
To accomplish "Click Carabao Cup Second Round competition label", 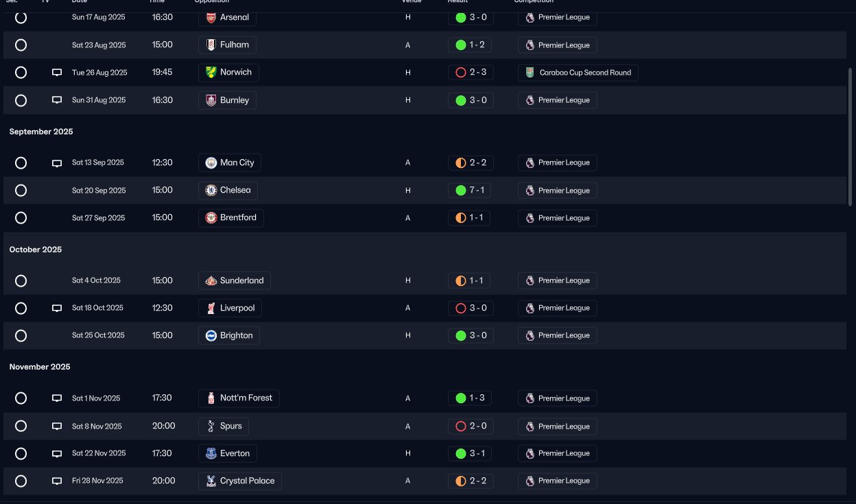I will (584, 73).
